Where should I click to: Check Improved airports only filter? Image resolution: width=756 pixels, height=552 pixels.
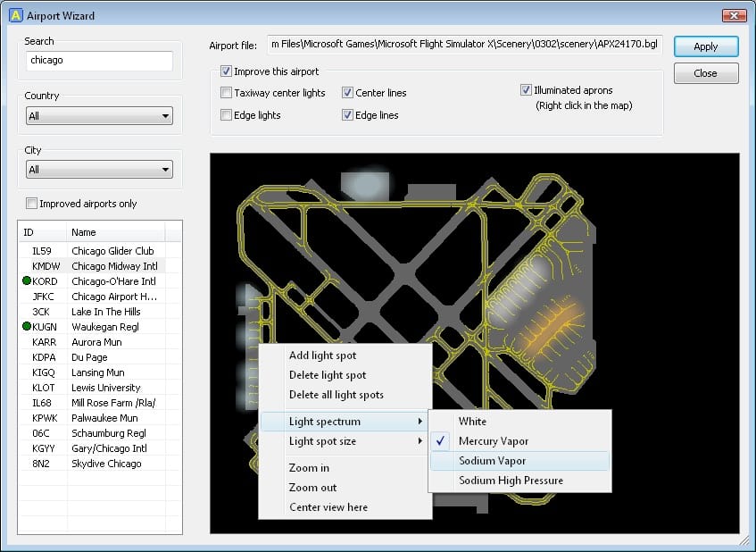click(x=32, y=204)
